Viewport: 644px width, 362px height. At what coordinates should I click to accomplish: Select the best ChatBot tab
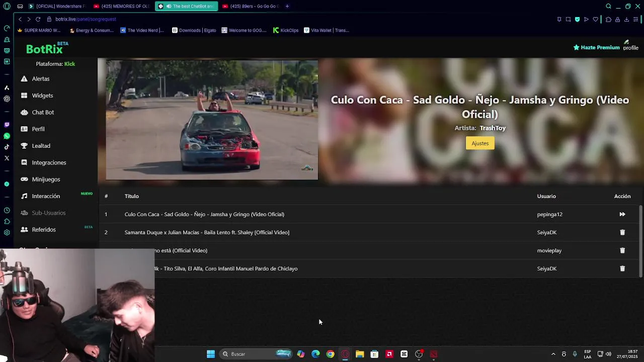tap(186, 6)
